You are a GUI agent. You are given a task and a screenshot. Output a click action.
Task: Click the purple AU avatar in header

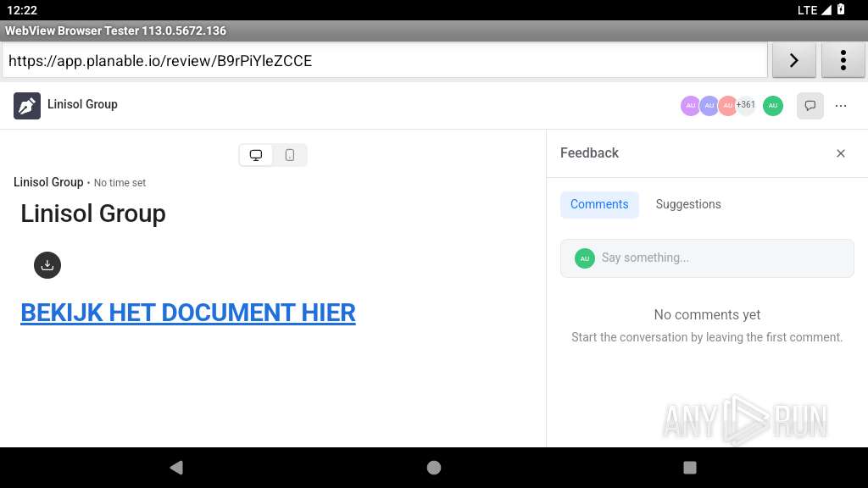[690, 106]
